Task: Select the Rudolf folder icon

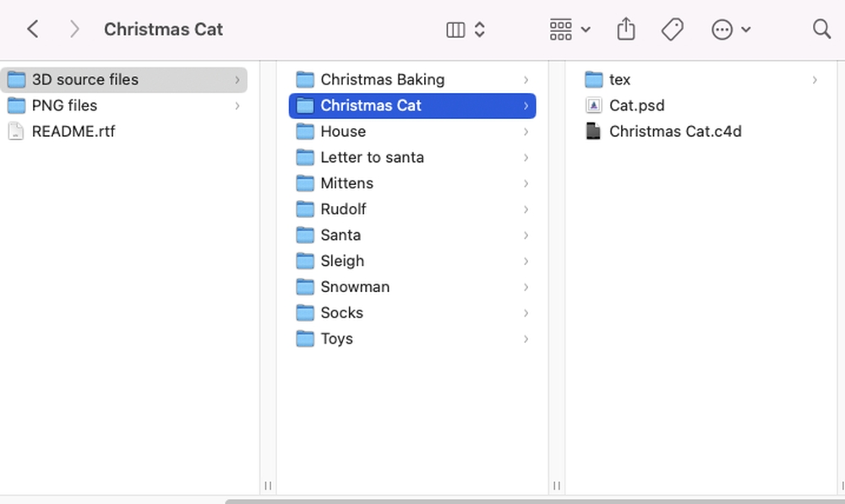Action: pyautogui.click(x=305, y=209)
